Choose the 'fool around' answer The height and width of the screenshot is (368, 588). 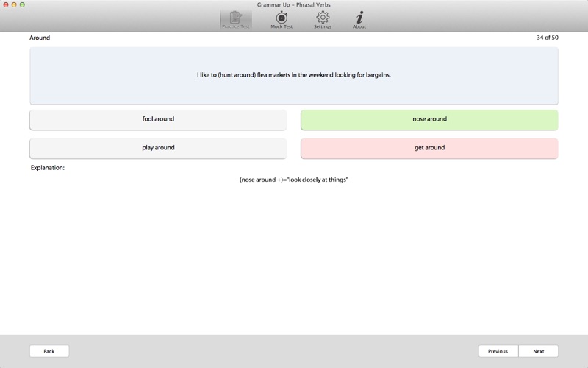tap(158, 119)
